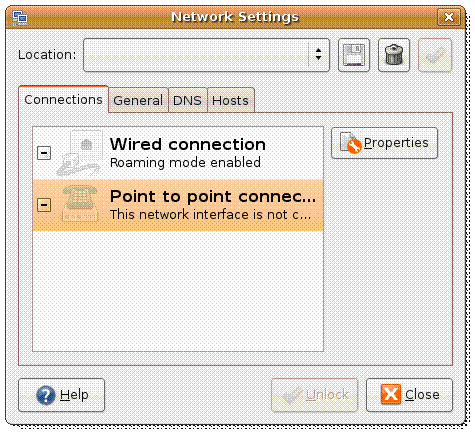Click the Network Settings title bar icon
Screen dimensions: 475x434
click(20, 17)
